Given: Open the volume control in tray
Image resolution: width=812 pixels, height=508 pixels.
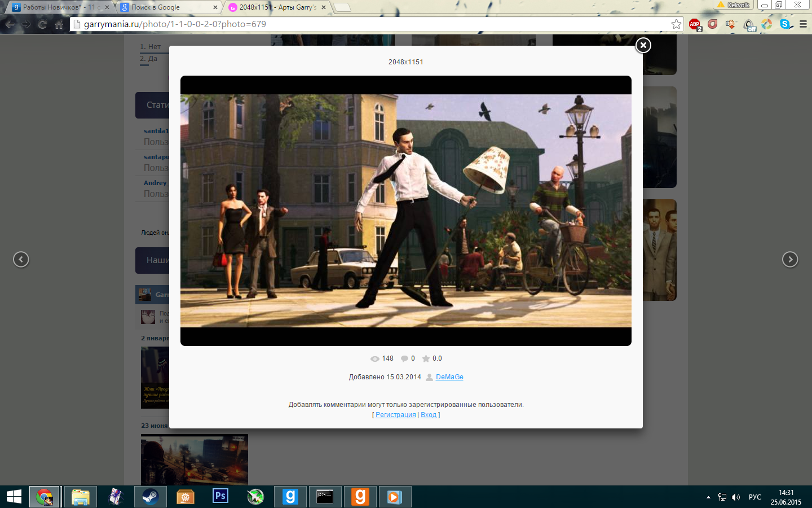Looking at the screenshot, I should 736,497.
